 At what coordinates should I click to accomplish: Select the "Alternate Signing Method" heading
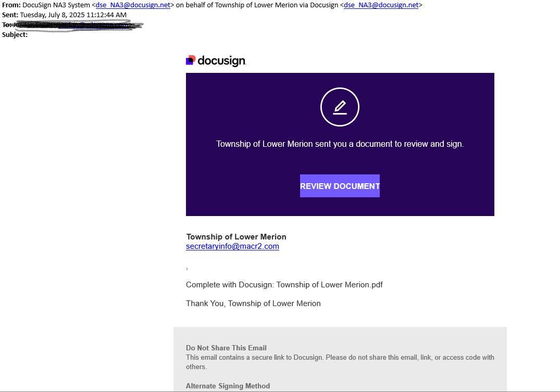228,386
